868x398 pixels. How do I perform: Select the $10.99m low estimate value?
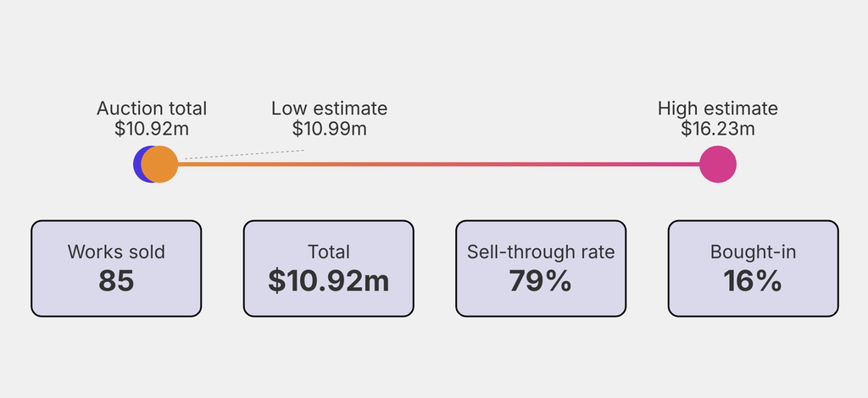[329, 129]
